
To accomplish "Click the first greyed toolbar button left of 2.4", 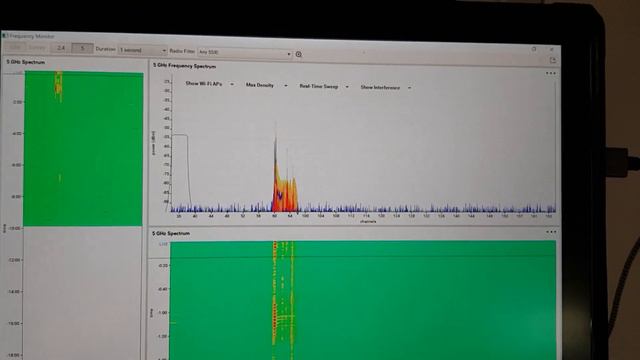I will pos(16,47).
